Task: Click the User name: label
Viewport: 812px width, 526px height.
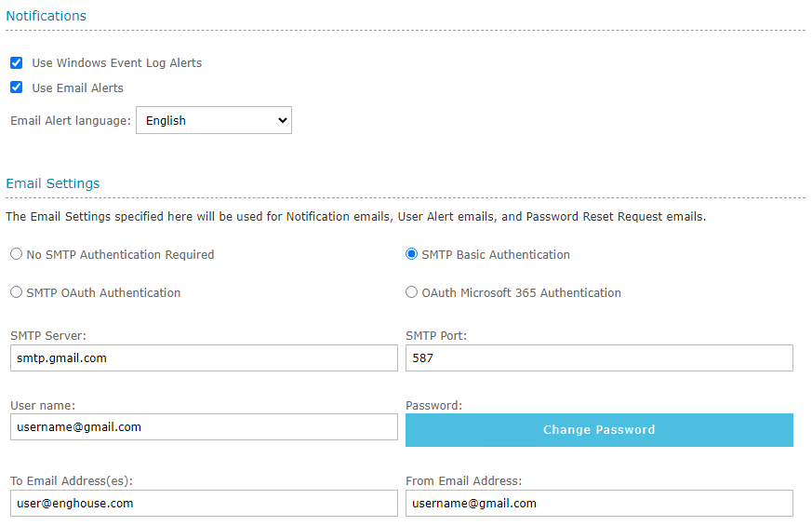Action: [43, 405]
